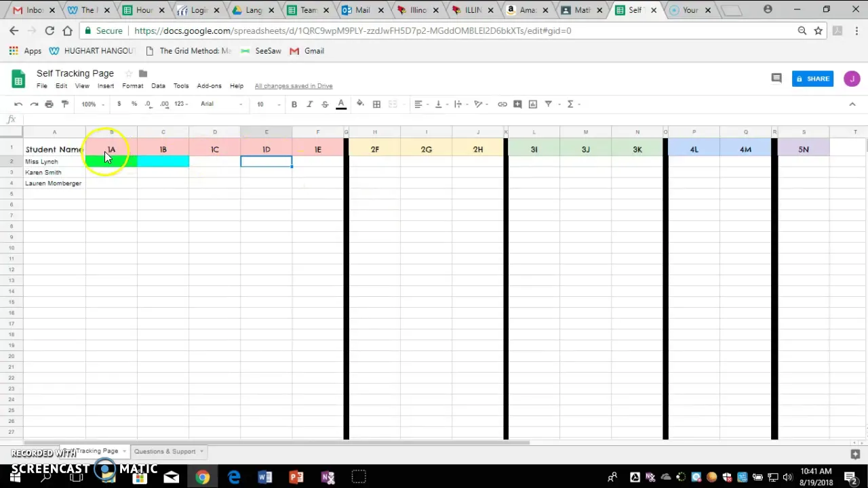Insert chart using toolbar icon
The image size is (868, 488).
coord(533,104)
